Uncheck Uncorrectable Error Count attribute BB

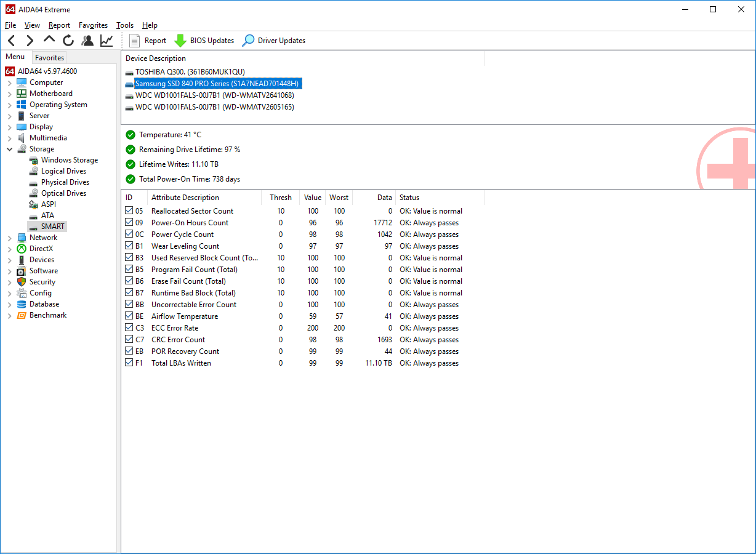click(129, 304)
